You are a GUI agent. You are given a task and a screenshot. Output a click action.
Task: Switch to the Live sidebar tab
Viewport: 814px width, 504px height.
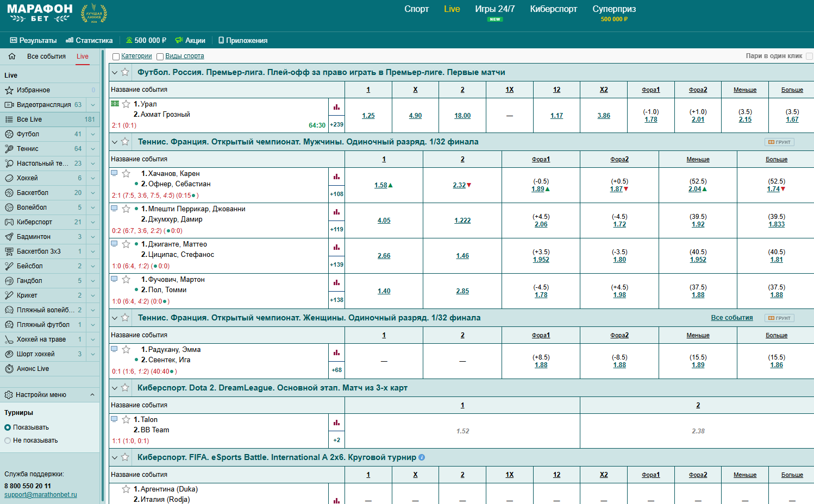(x=83, y=56)
